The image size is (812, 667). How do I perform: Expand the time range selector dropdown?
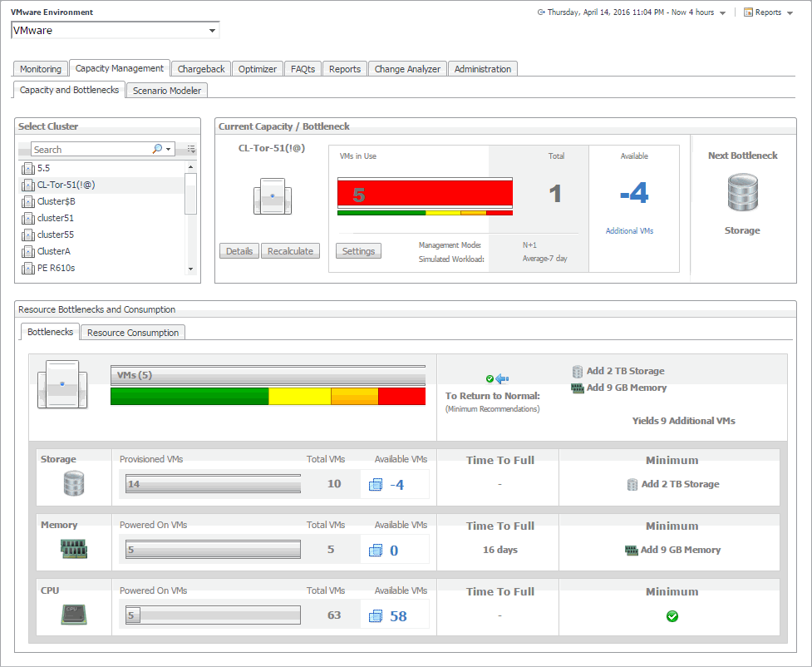click(x=722, y=13)
